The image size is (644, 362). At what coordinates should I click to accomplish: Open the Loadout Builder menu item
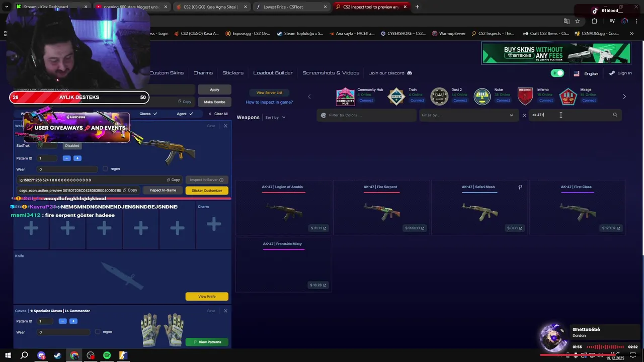[273, 73]
